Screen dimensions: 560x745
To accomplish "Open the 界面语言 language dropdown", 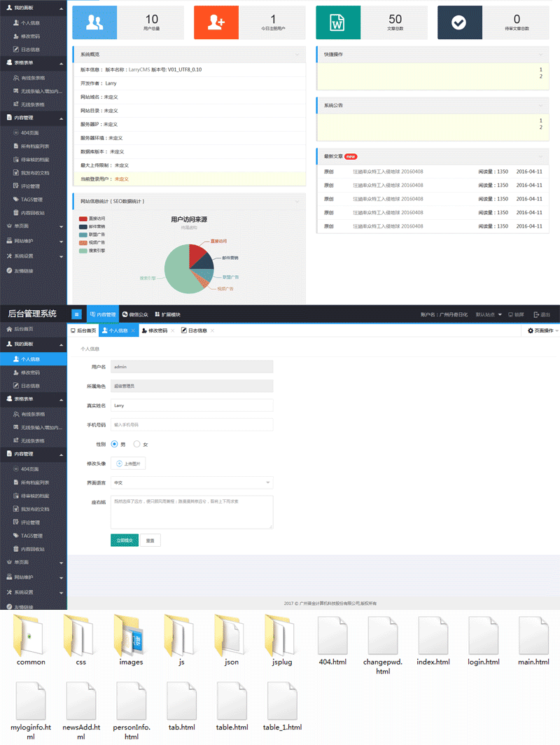I will click(192, 482).
